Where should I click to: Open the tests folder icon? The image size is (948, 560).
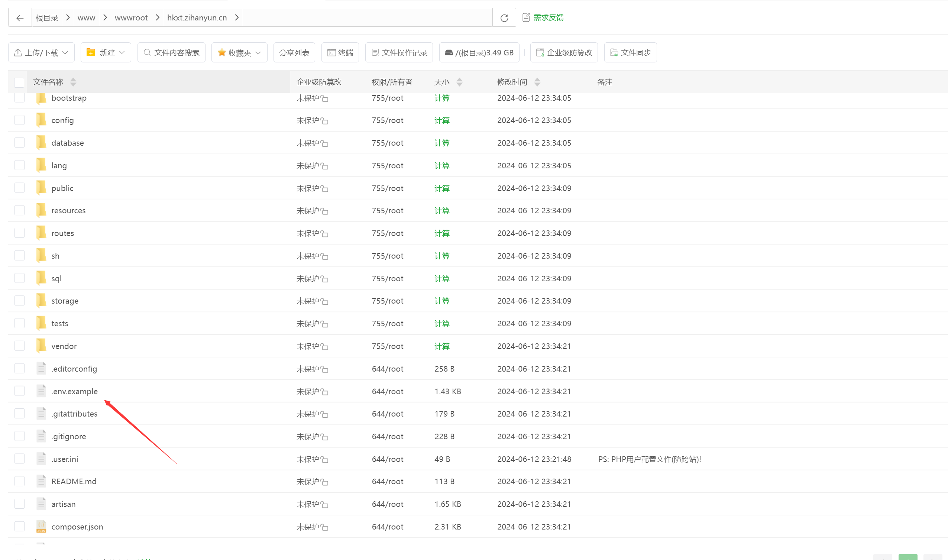click(x=41, y=323)
